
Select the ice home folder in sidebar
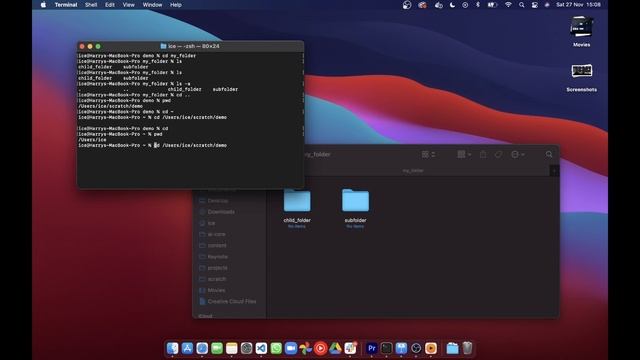tap(211, 223)
